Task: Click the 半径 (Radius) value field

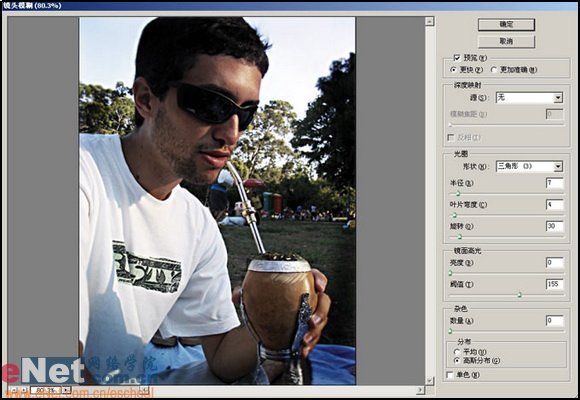Action: 554,183
